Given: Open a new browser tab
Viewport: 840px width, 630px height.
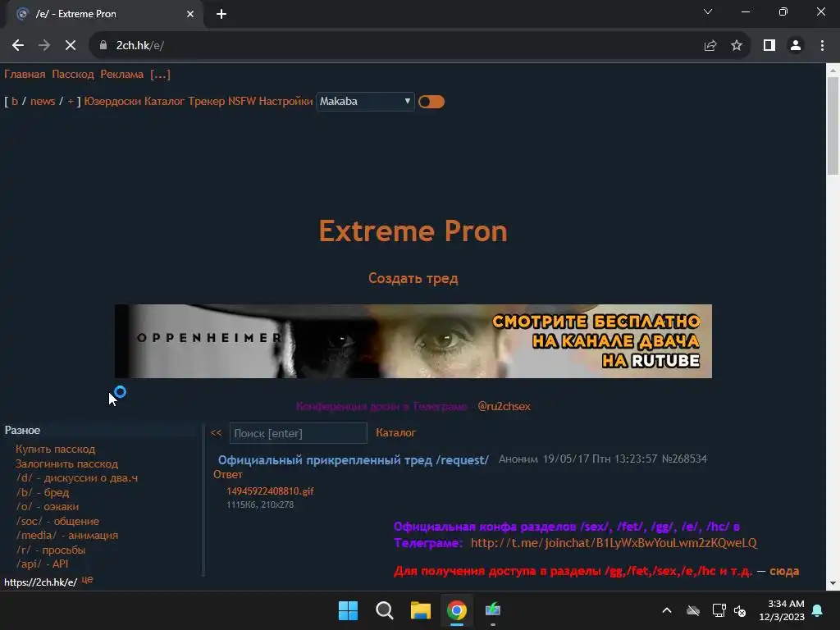Looking at the screenshot, I should pyautogui.click(x=221, y=14).
